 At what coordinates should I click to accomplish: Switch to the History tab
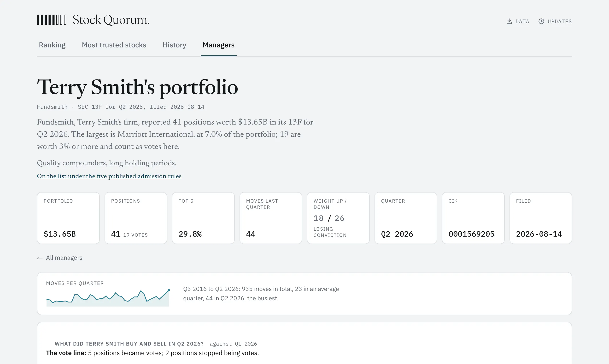pyautogui.click(x=174, y=45)
